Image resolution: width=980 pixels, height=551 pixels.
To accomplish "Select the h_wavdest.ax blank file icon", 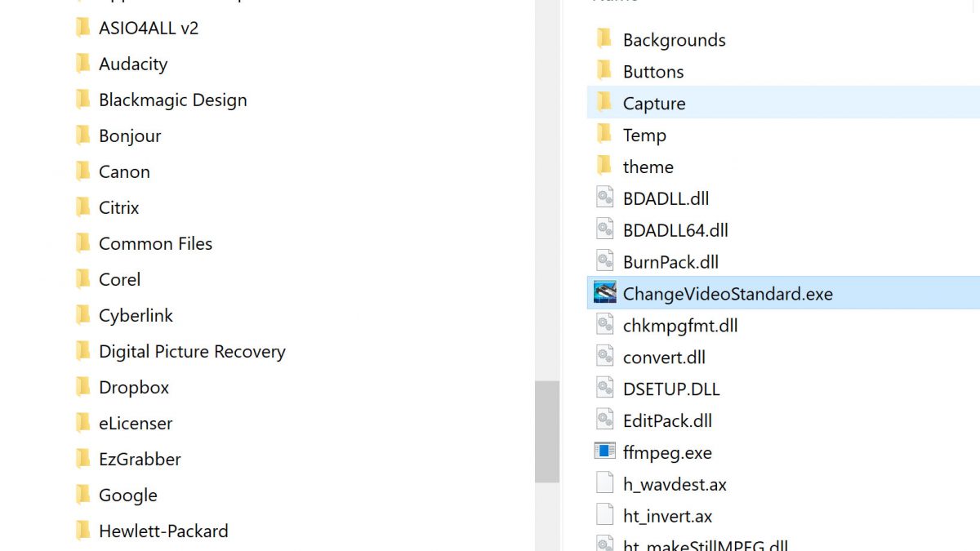I will 604,483.
